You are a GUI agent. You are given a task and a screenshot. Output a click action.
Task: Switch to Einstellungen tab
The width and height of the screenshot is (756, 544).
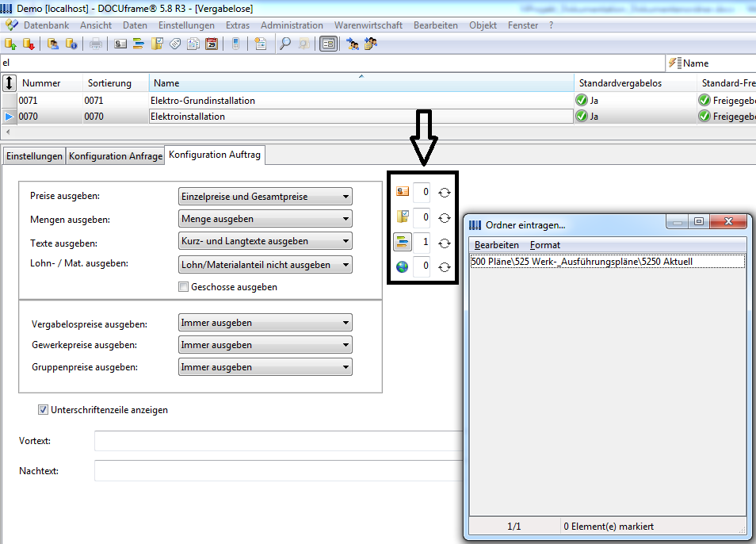34,156
